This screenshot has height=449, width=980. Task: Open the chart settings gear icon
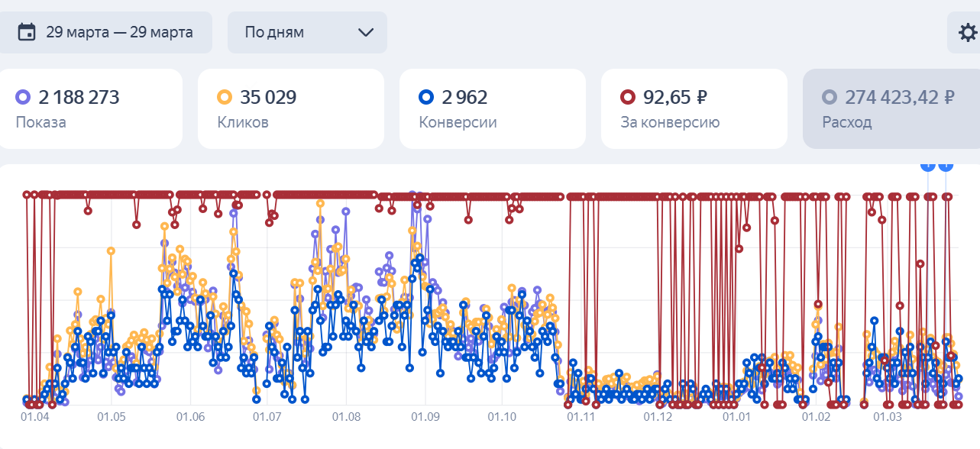pos(967,33)
